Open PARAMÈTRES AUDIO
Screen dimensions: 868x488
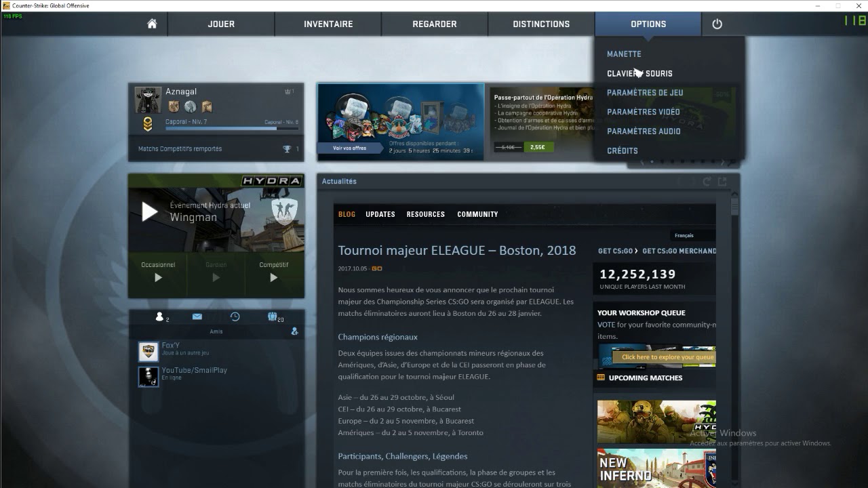(644, 131)
